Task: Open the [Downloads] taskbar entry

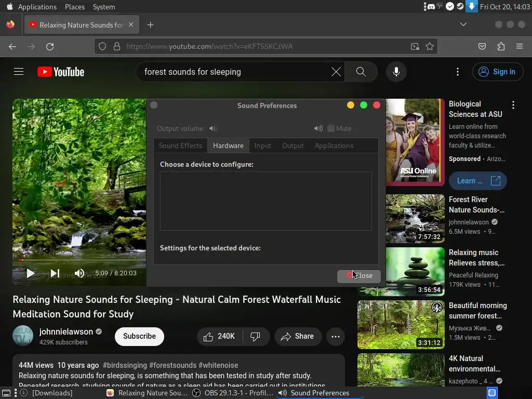Action: click(46, 393)
